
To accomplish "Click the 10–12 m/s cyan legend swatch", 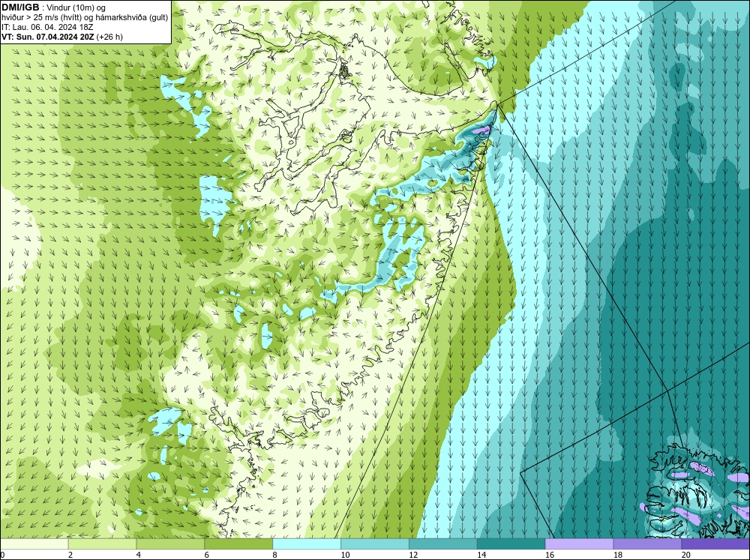I will click(x=374, y=544).
